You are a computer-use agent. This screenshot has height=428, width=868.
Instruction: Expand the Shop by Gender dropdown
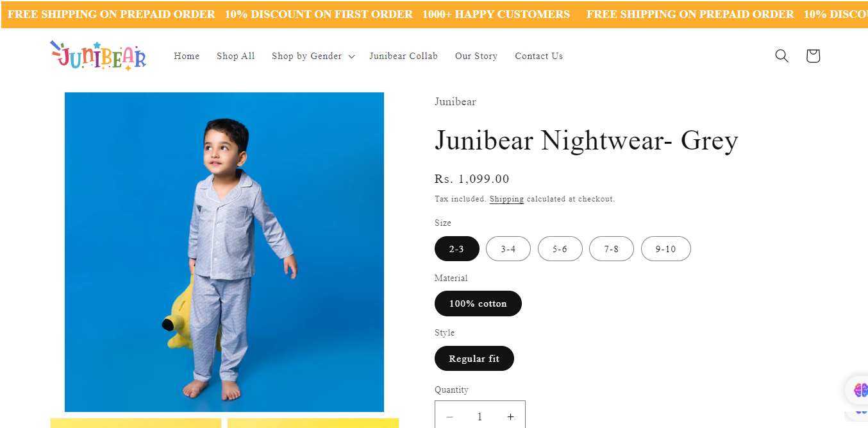point(313,56)
